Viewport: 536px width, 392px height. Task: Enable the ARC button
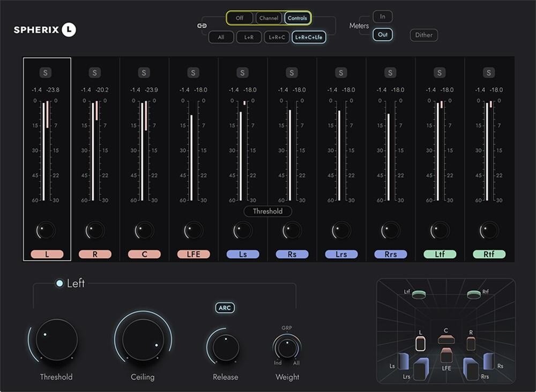pos(225,307)
